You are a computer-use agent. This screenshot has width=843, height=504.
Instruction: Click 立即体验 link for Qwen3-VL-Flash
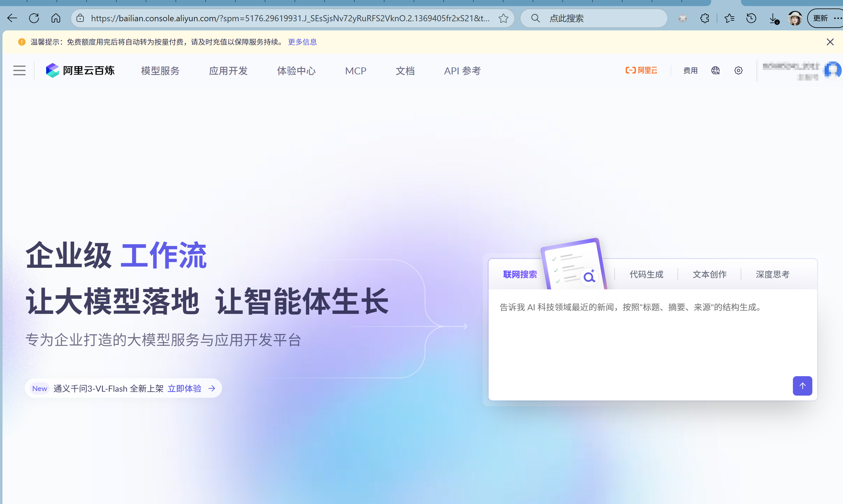click(x=184, y=388)
